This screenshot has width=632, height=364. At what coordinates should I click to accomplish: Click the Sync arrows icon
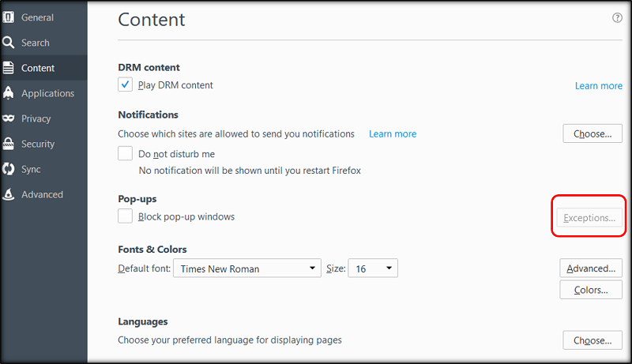pyautogui.click(x=9, y=169)
